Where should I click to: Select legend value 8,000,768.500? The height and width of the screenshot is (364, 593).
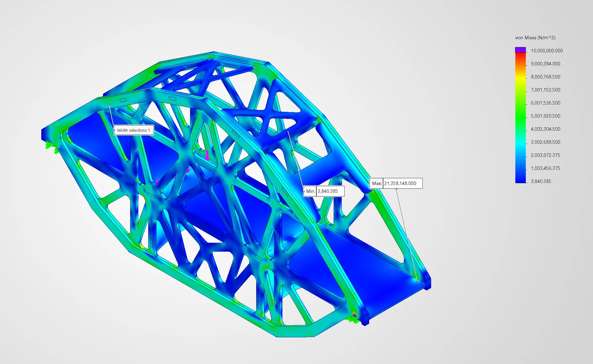[x=546, y=77]
